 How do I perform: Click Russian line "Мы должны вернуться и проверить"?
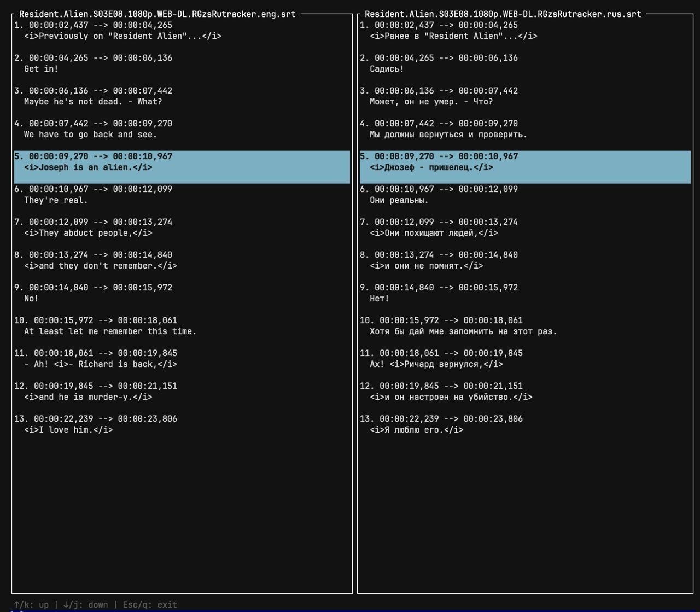click(x=448, y=135)
